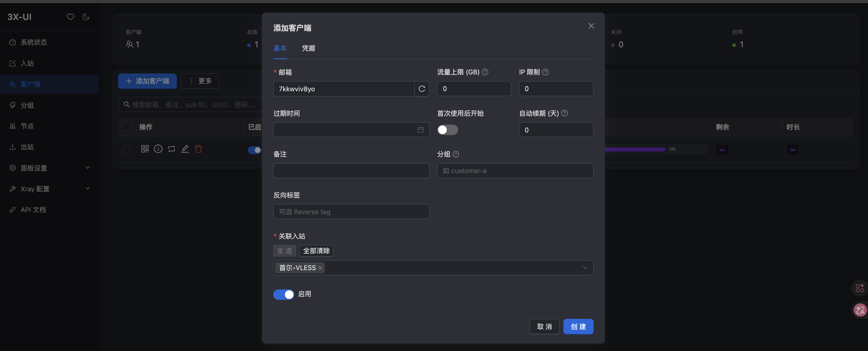Click the 创建 create button

click(x=578, y=326)
